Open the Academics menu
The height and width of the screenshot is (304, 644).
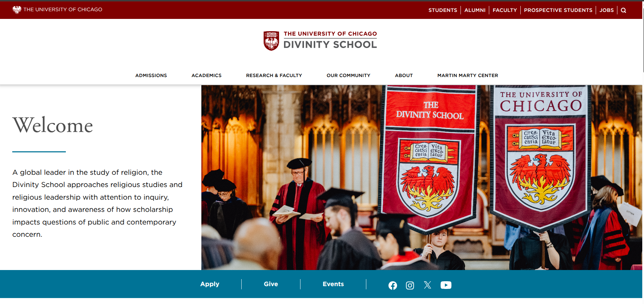tap(206, 75)
